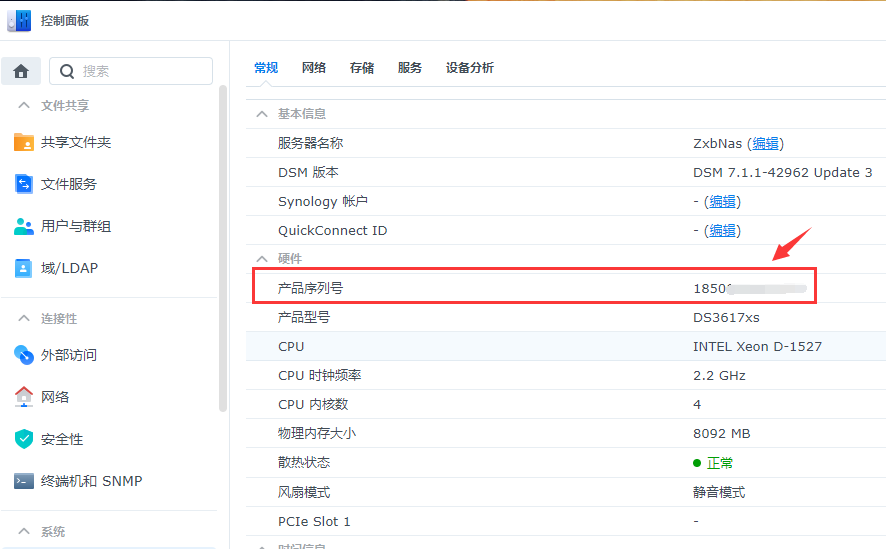Select the 共享文件夹 sidebar label

tap(76, 142)
